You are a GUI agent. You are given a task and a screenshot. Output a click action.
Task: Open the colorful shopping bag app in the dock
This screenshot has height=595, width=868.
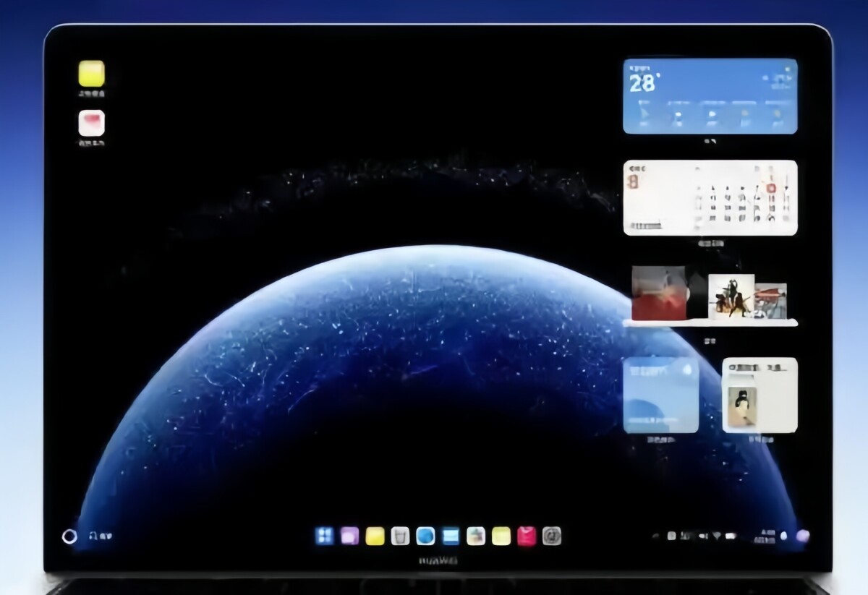coord(476,536)
